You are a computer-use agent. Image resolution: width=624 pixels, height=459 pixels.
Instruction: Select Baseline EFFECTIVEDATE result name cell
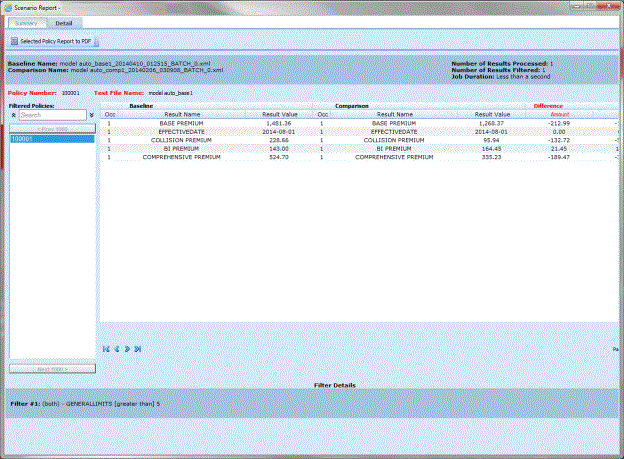[x=181, y=132]
